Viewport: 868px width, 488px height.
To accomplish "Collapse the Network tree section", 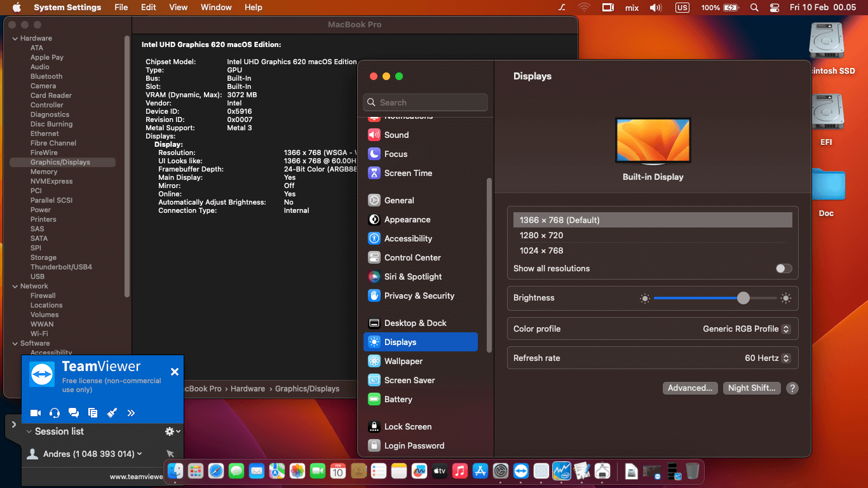I will click(15, 286).
